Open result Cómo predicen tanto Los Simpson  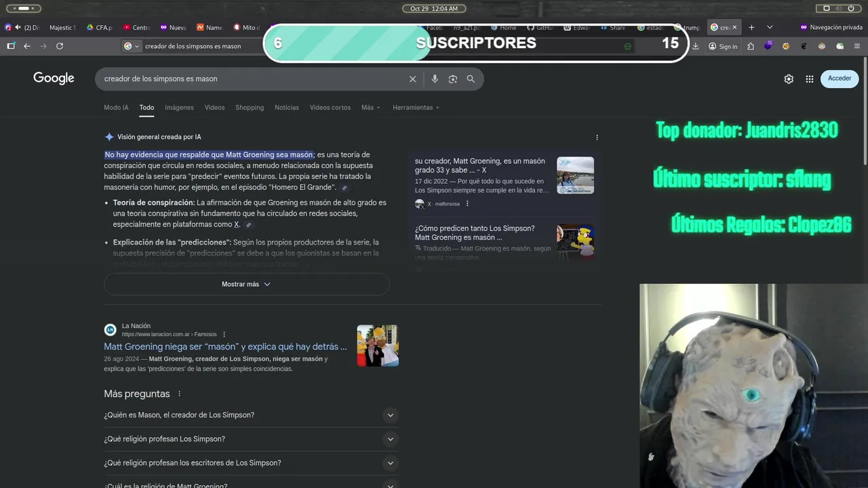coord(475,232)
